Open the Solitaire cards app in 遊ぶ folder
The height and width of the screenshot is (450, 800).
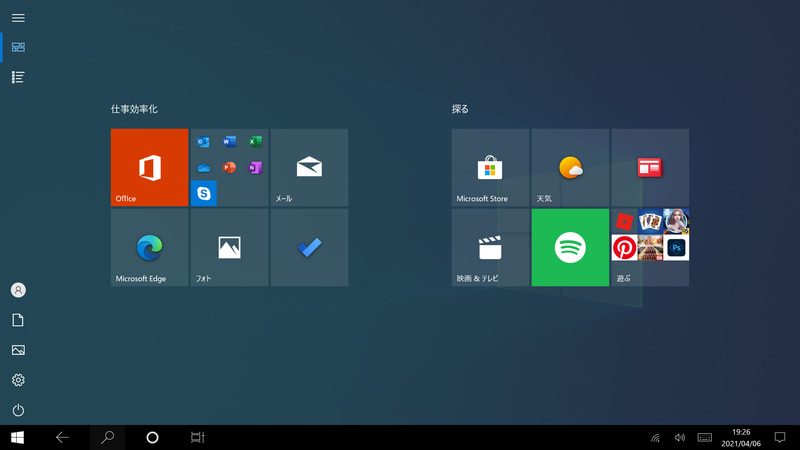[651, 221]
